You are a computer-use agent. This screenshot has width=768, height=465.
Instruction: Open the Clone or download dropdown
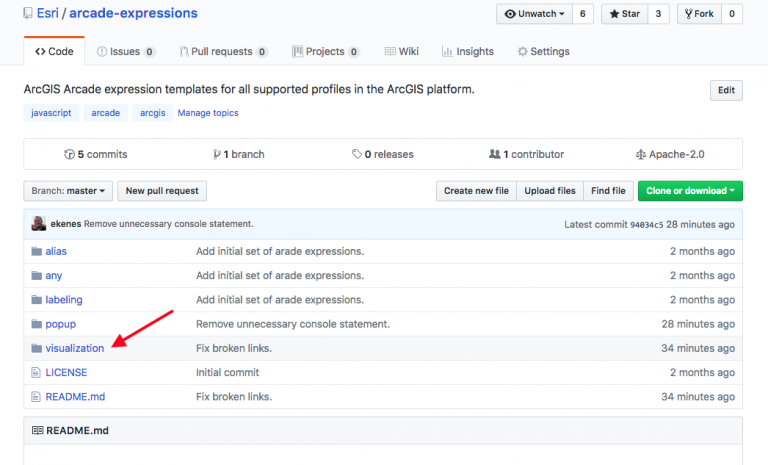(x=690, y=191)
